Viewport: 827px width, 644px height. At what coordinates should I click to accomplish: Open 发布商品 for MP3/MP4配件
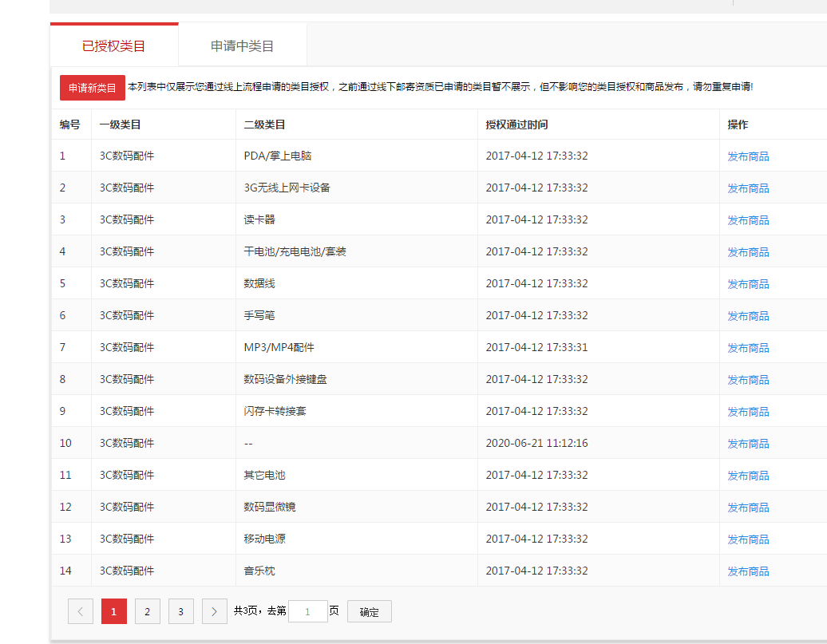pos(747,347)
